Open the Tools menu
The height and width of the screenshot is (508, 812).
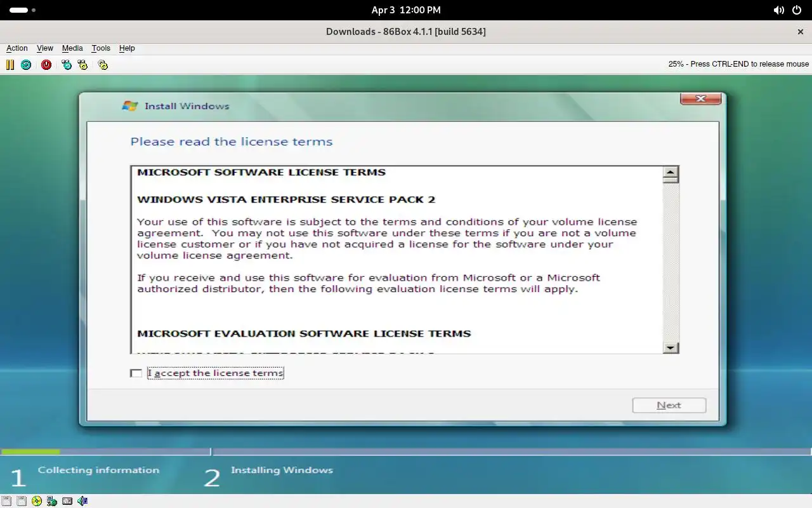(101, 48)
